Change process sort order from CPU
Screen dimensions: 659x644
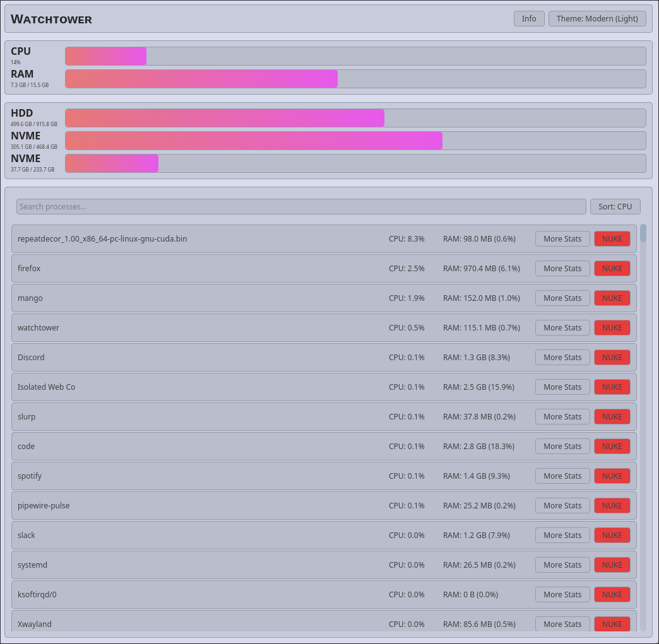[615, 207]
